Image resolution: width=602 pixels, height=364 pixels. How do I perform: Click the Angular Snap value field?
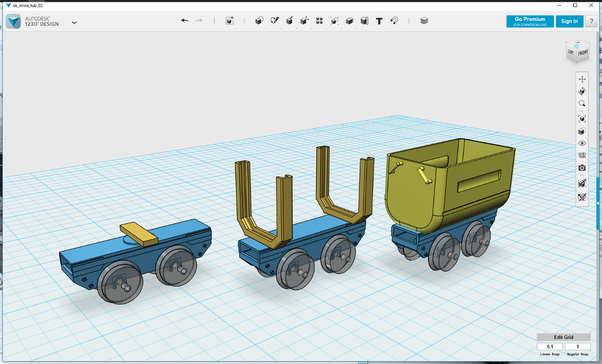578,347
